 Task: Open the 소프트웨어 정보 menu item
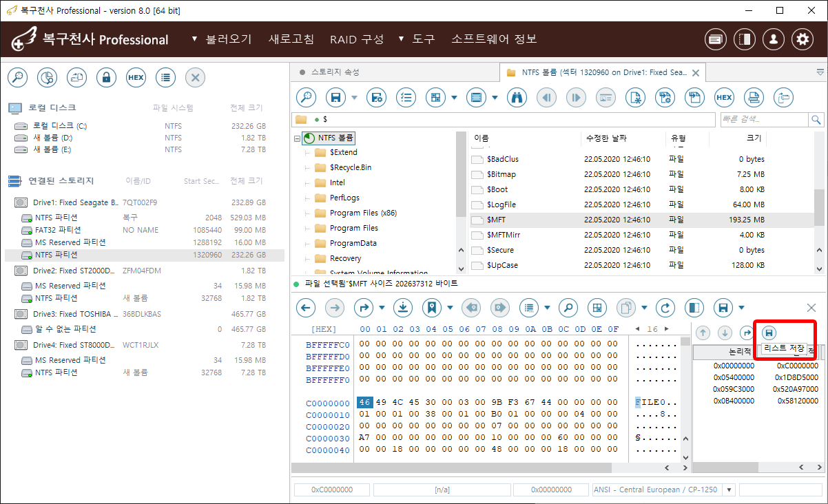[494, 39]
